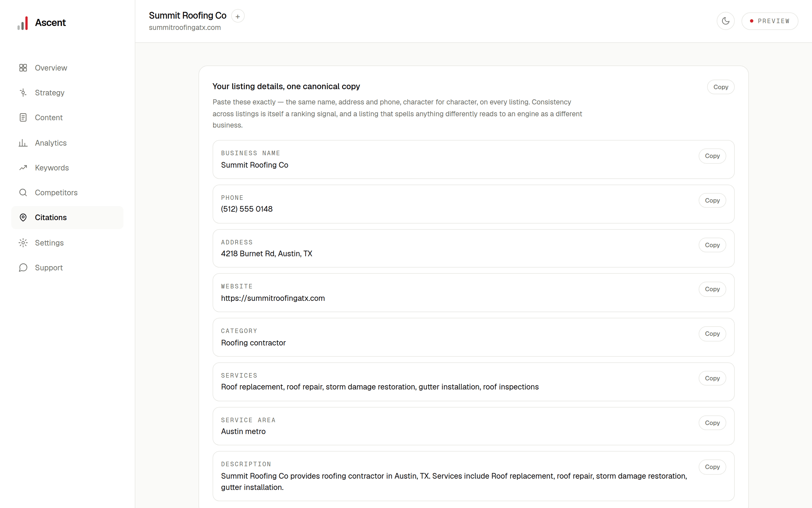Copy the Business Name field
This screenshot has width=812, height=508.
[x=712, y=156]
